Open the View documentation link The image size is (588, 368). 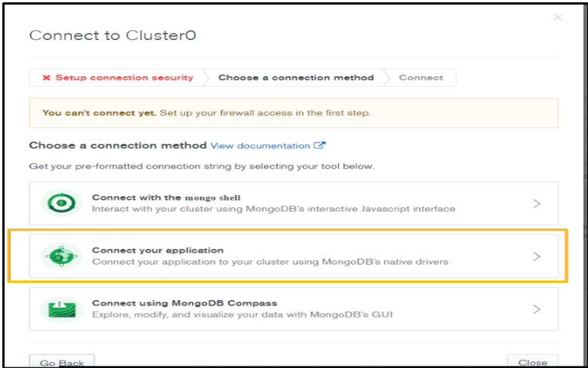[260, 146]
